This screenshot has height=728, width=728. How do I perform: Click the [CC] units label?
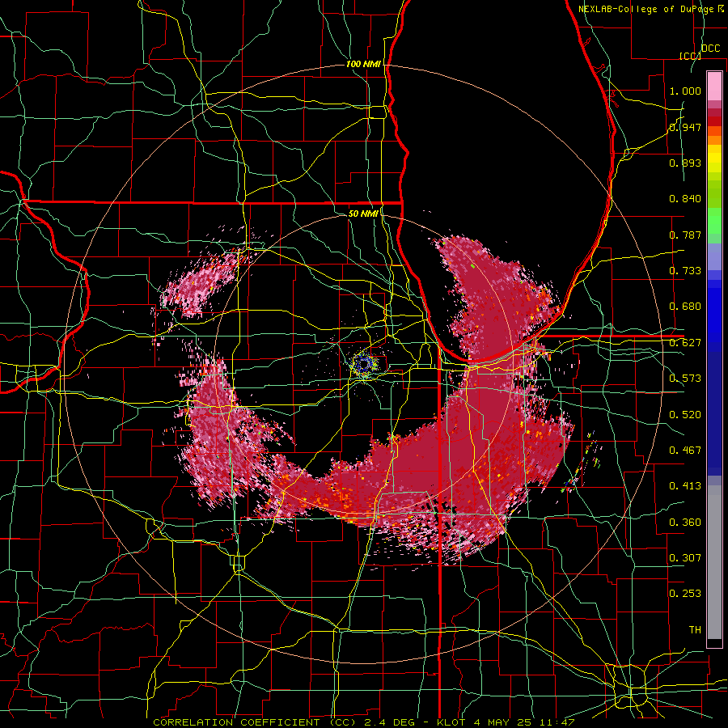(690, 56)
